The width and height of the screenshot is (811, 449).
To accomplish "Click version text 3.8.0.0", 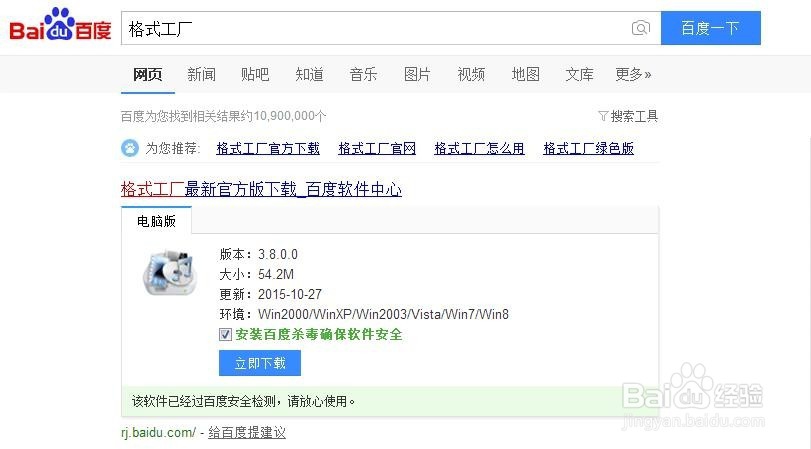I will pyautogui.click(x=278, y=255).
